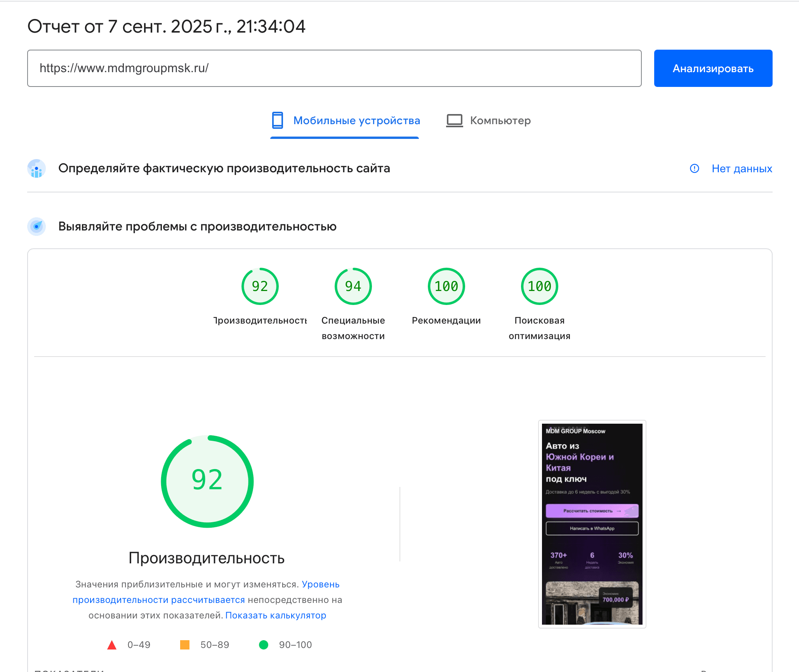Click the orange square 50–89 legend icon
The height and width of the screenshot is (672, 799).
tap(185, 645)
